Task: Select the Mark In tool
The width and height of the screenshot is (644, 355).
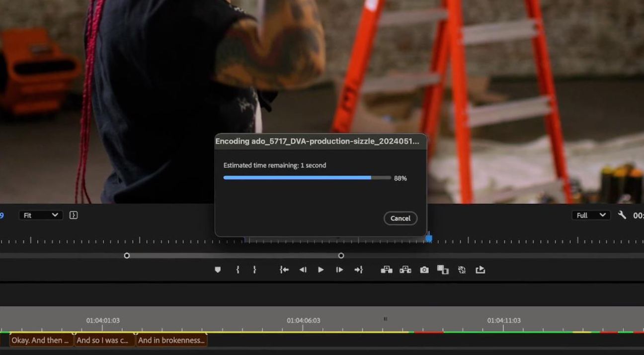Action: (238, 269)
